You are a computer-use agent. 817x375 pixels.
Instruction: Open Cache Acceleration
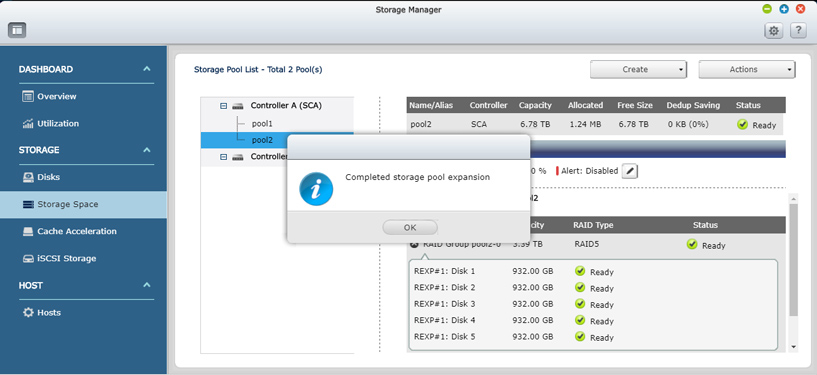pos(77,231)
